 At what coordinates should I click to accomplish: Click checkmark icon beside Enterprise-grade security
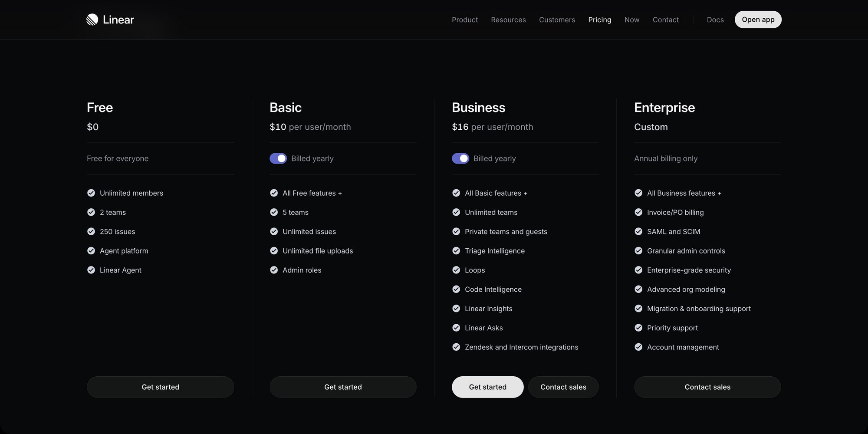[x=638, y=270]
